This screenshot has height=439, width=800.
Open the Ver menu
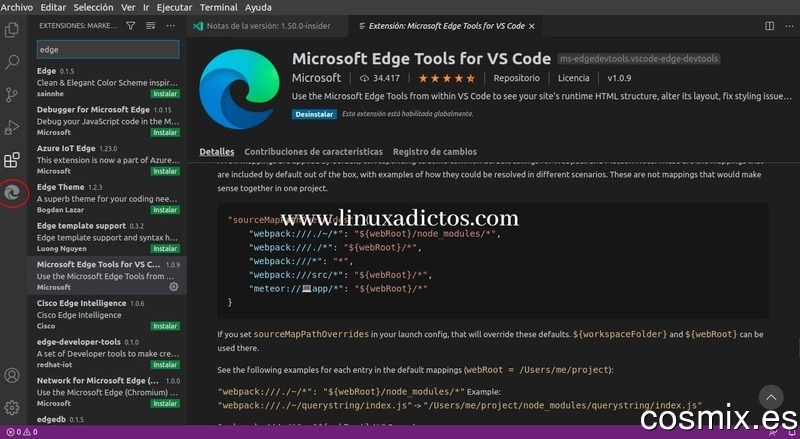click(x=128, y=7)
